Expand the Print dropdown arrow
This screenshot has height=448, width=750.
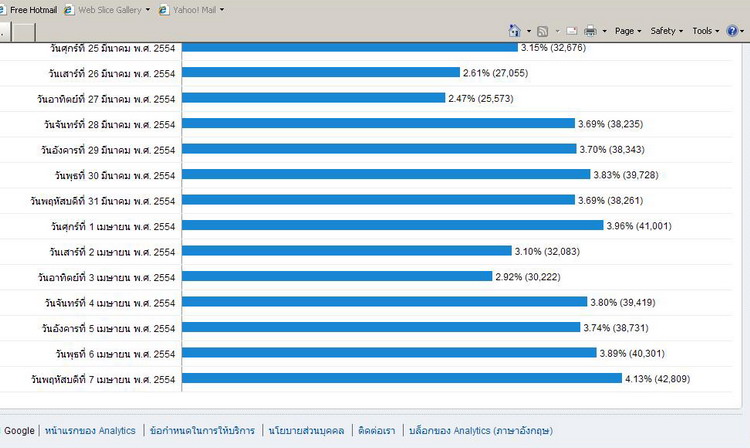(x=605, y=31)
